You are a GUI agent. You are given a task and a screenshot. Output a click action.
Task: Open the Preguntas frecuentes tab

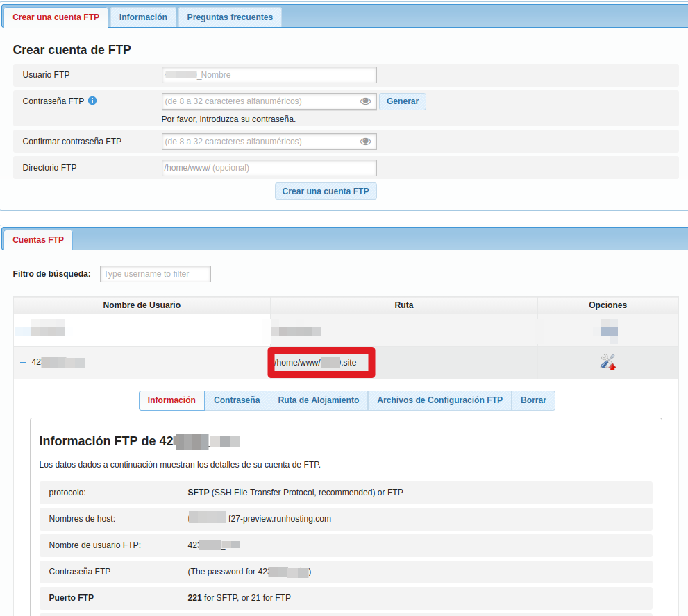230,17
